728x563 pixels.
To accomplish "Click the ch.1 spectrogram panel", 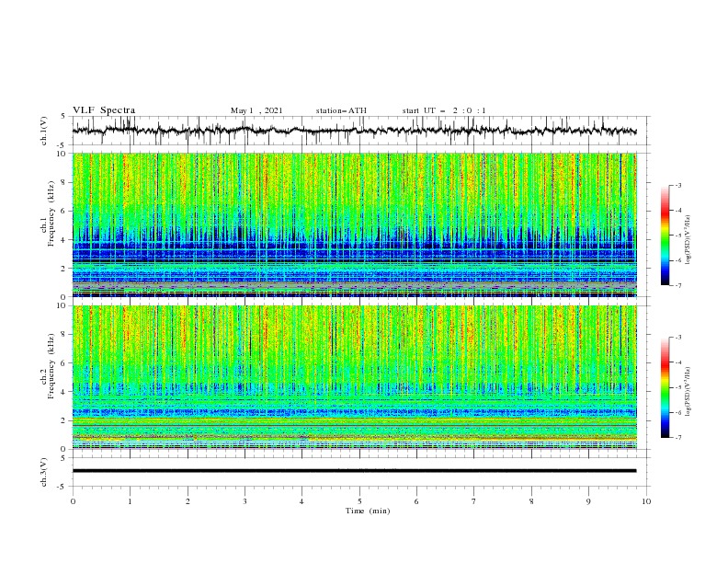I will 354,224.
